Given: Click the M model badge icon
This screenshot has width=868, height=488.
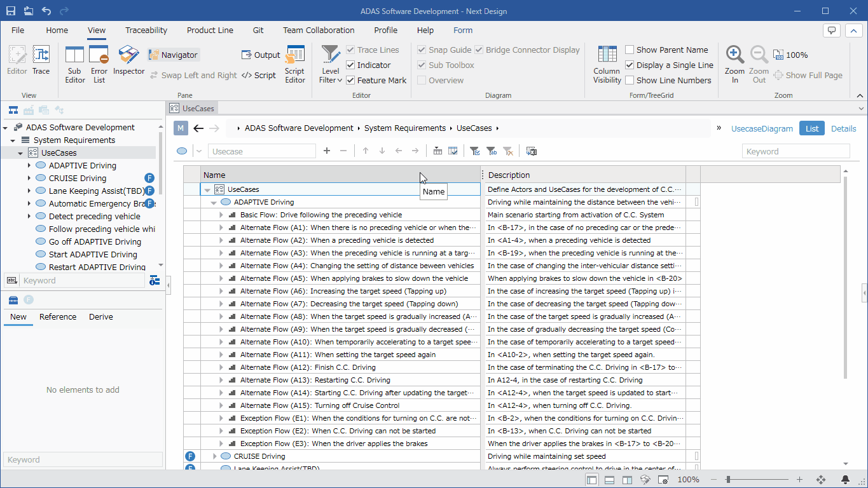Looking at the screenshot, I should [x=181, y=128].
